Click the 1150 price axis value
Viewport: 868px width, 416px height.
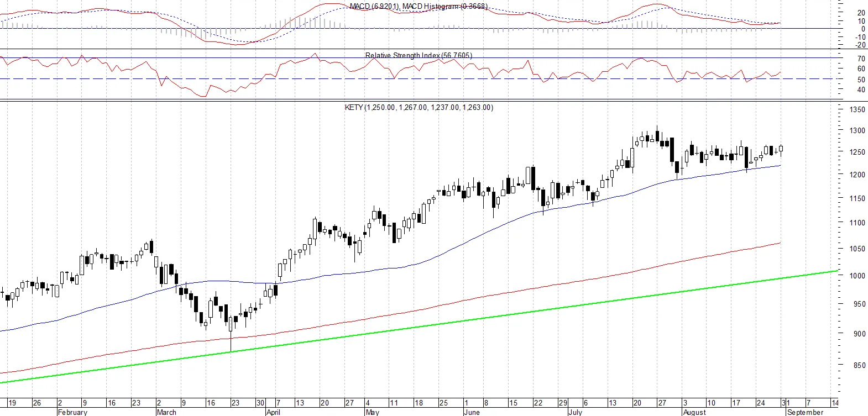tap(857, 198)
